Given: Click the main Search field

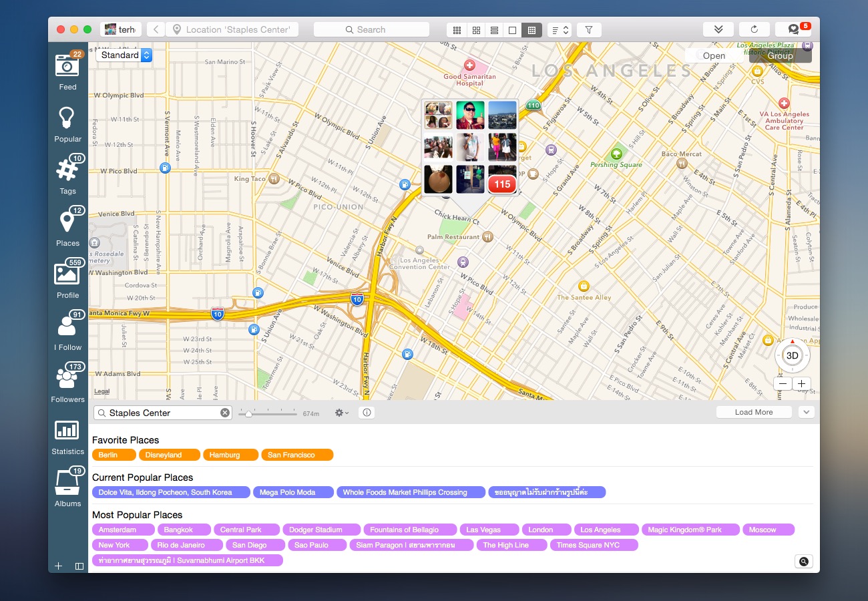Looking at the screenshot, I should [371, 29].
